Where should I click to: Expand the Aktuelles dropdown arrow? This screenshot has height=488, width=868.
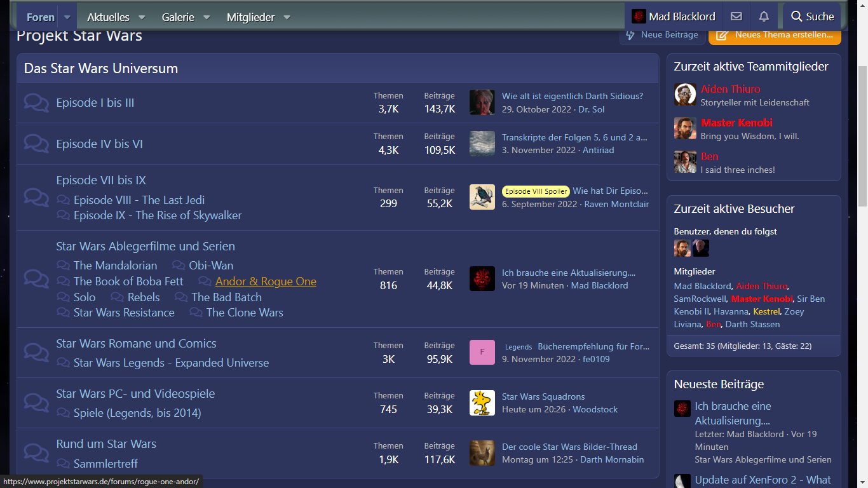point(142,17)
